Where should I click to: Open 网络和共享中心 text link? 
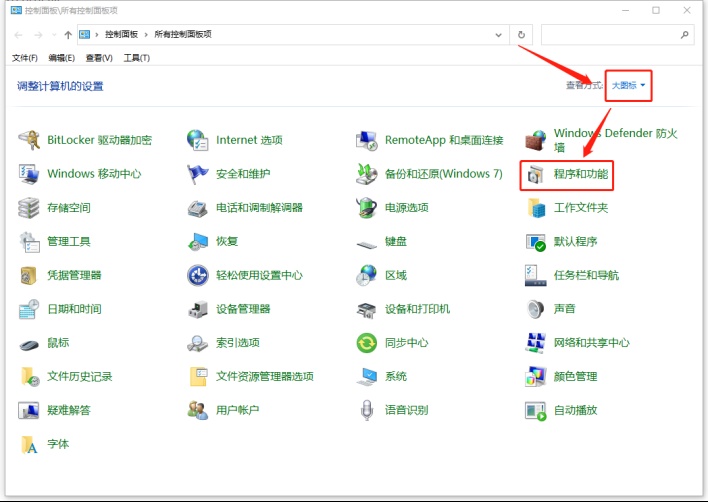(x=592, y=343)
